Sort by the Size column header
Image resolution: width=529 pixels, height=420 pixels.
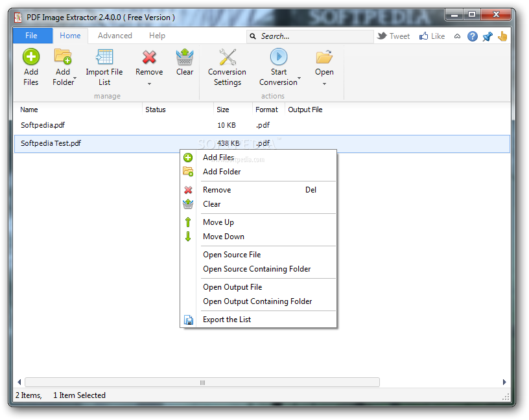233,110
